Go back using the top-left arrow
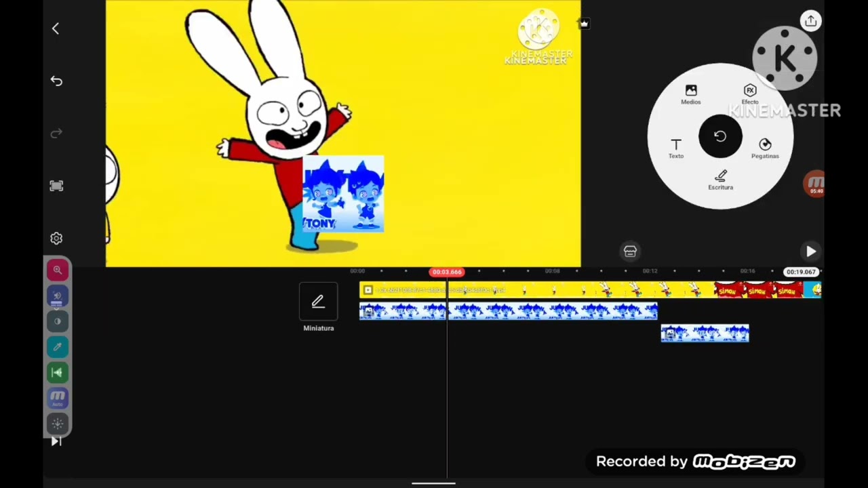The image size is (868, 488). point(56,28)
